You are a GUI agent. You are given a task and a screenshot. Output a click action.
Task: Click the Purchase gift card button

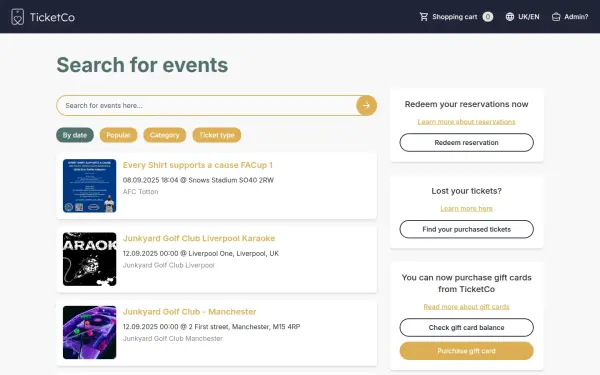(x=466, y=351)
